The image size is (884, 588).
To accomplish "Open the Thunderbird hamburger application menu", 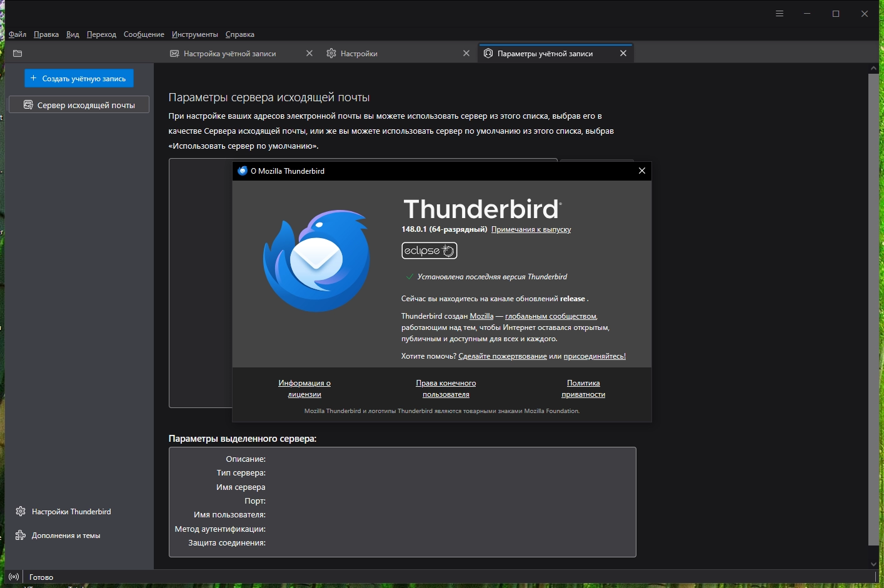I will [780, 14].
